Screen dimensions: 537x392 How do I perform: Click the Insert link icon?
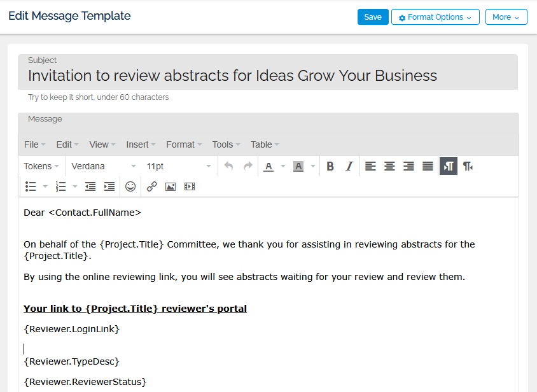(151, 186)
